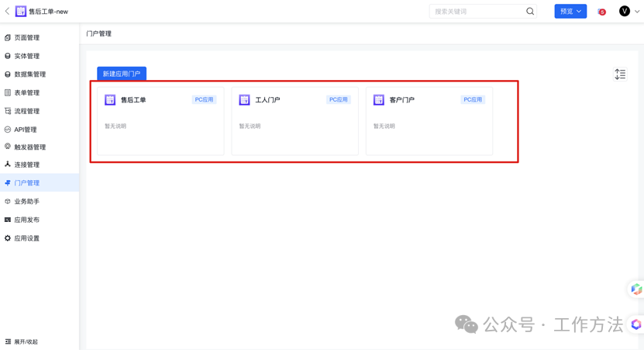Open the 客户门户 portal card title
This screenshot has height=350, width=644.
pos(401,100)
